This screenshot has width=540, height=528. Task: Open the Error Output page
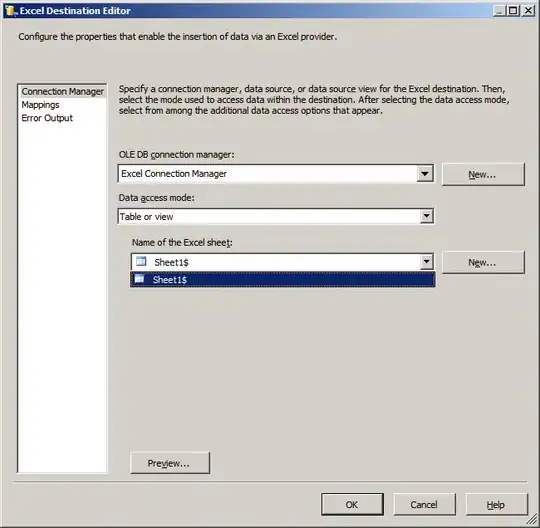coord(47,118)
